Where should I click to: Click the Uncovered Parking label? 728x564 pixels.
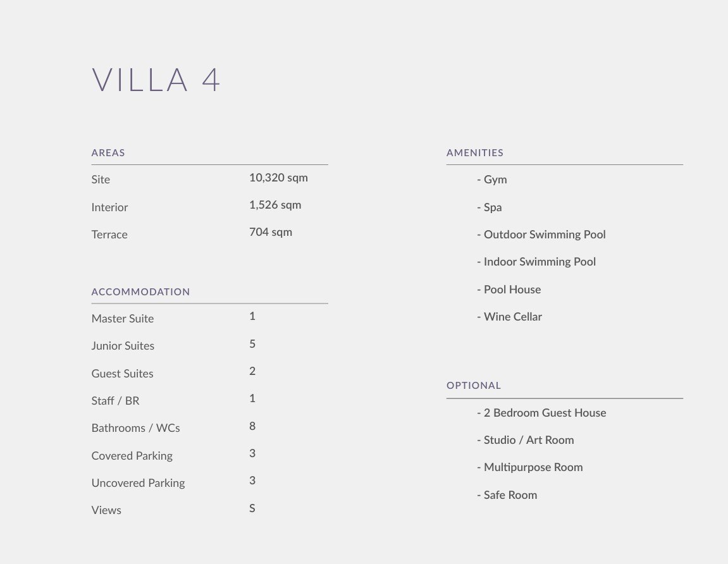[x=138, y=483]
